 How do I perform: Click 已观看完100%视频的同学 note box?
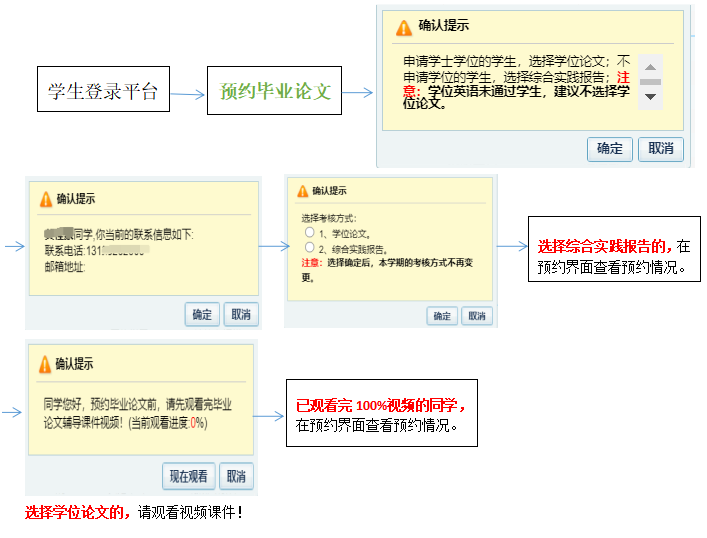(382, 413)
